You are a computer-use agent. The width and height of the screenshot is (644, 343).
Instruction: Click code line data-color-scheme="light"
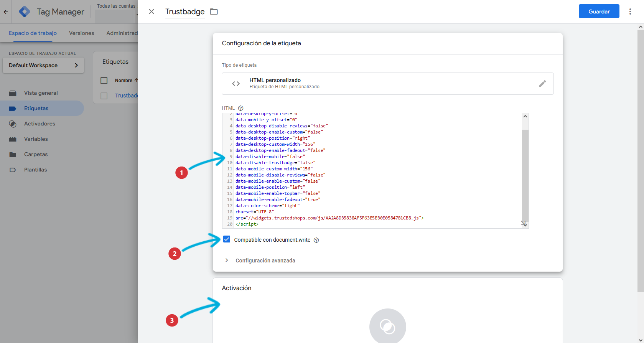(x=268, y=206)
